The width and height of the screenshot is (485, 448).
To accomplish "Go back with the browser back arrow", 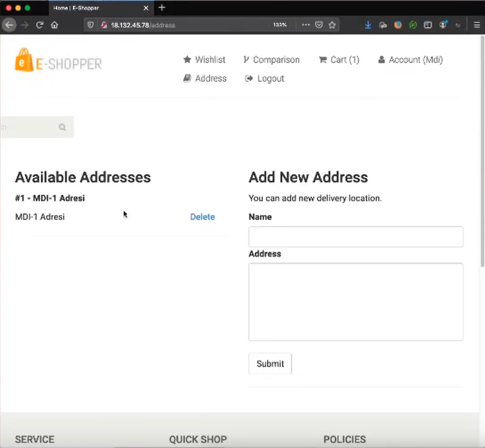I will point(9,25).
